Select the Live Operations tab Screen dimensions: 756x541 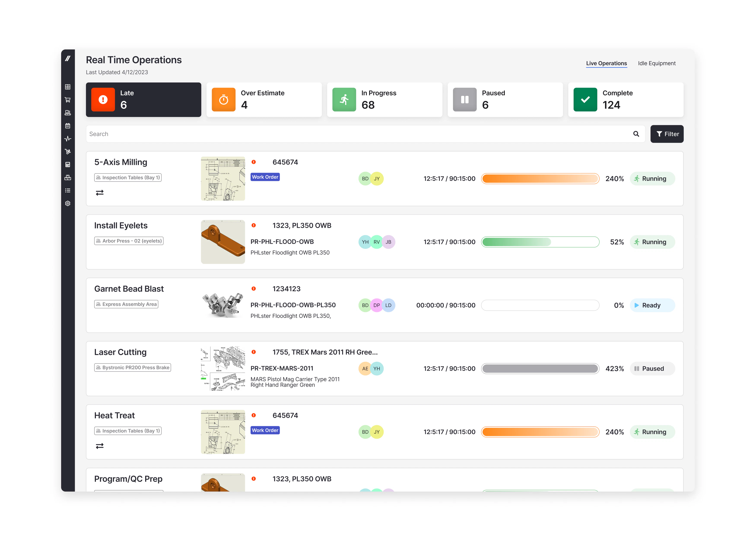point(606,63)
